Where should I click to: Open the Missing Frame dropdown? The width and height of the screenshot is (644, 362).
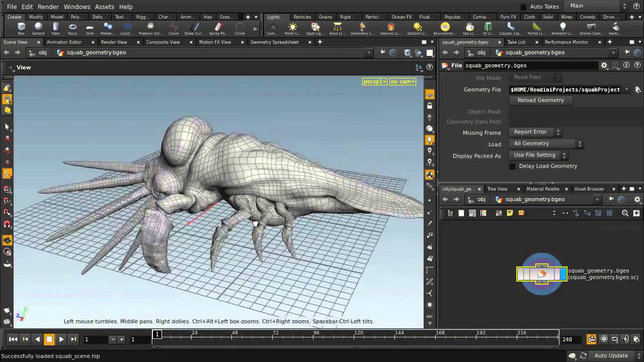tap(535, 132)
